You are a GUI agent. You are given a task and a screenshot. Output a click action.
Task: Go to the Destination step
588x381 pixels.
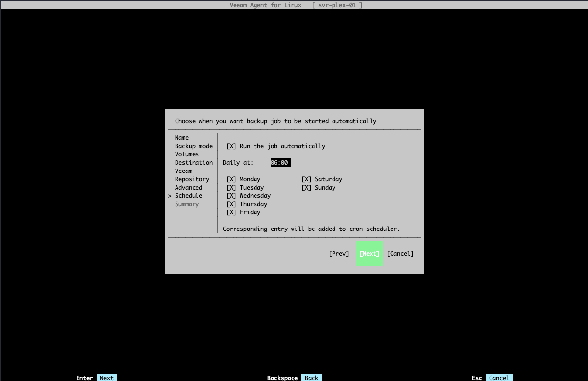194,163
